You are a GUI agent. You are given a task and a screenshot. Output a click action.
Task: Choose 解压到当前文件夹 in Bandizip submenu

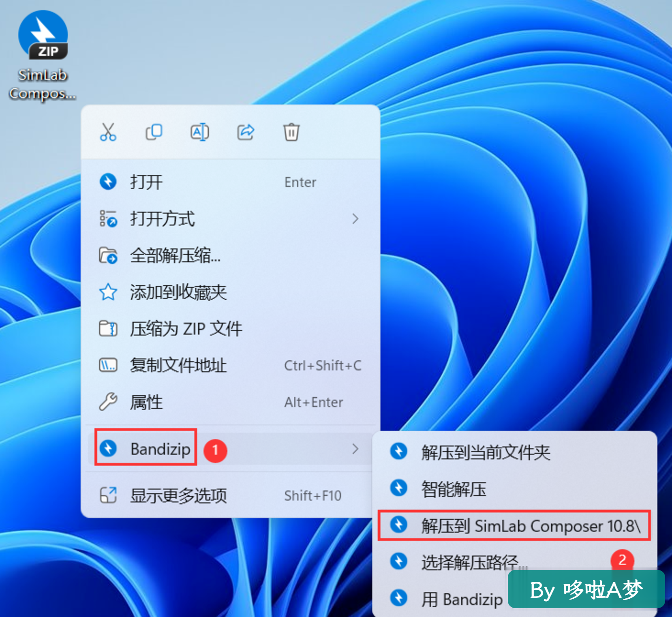[x=514, y=452]
